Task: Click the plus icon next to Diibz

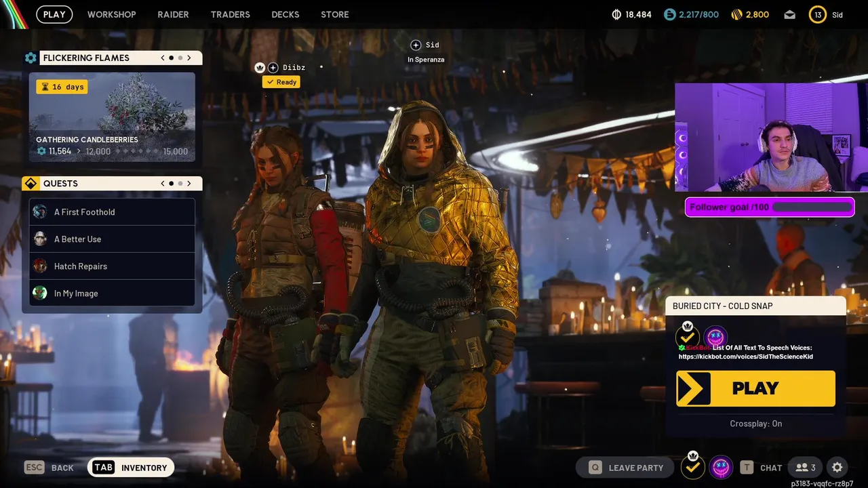Action: [x=273, y=67]
